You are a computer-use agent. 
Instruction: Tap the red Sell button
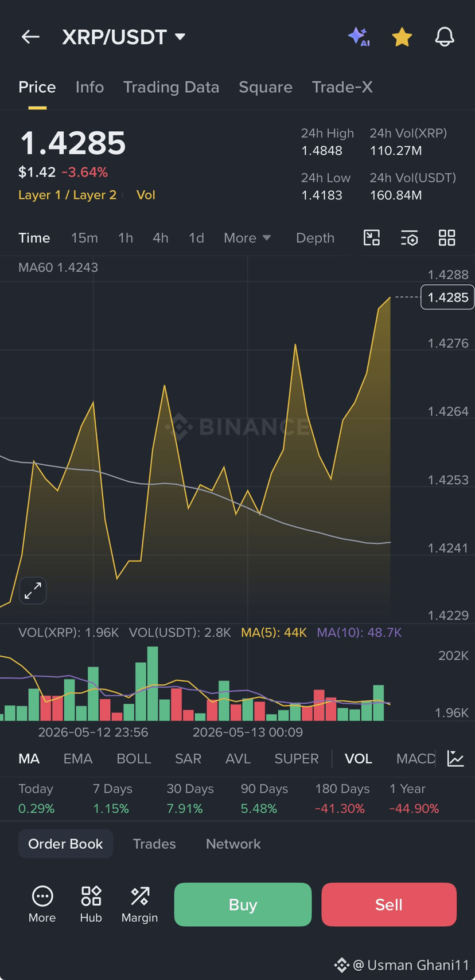pyautogui.click(x=389, y=904)
